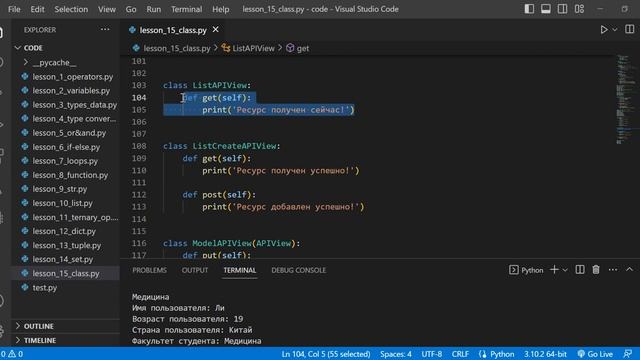Click line number 108 in the gutter
The image size is (640, 360).
pos(139,146)
